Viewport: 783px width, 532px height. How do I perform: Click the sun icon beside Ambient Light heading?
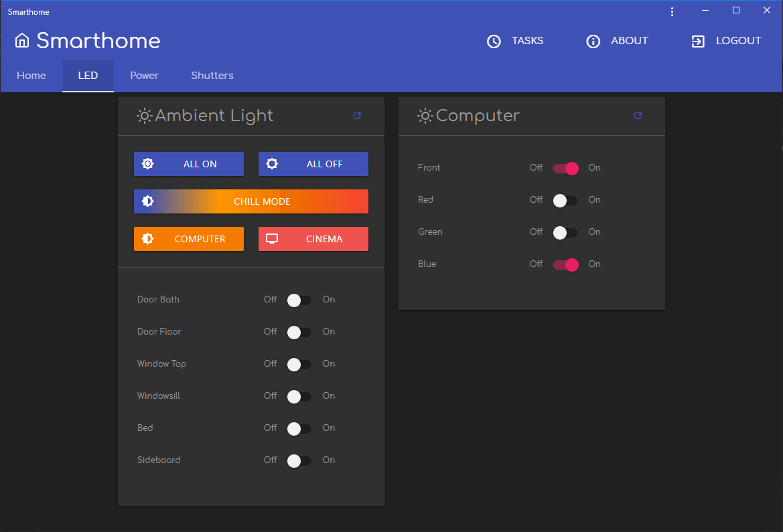click(144, 116)
